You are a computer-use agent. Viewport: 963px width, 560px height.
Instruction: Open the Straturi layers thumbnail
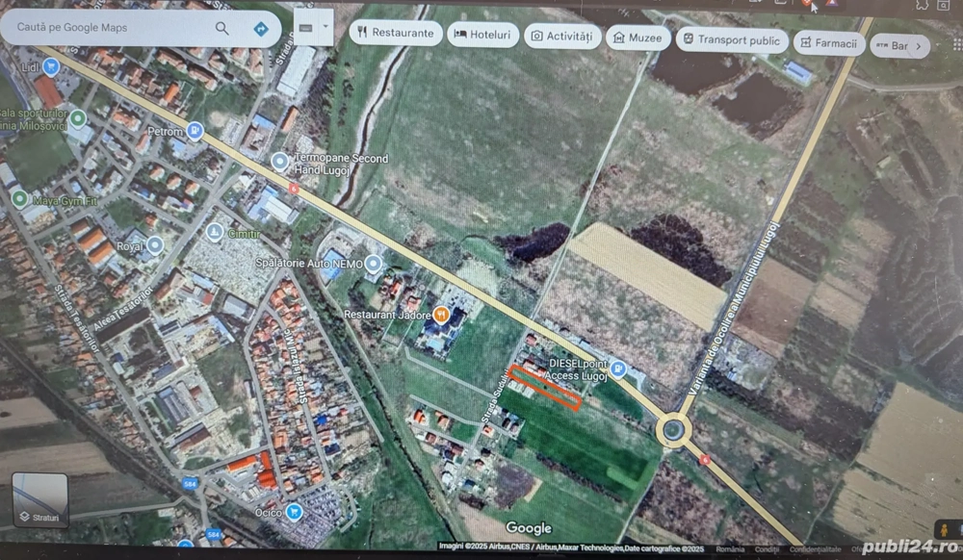(x=40, y=500)
